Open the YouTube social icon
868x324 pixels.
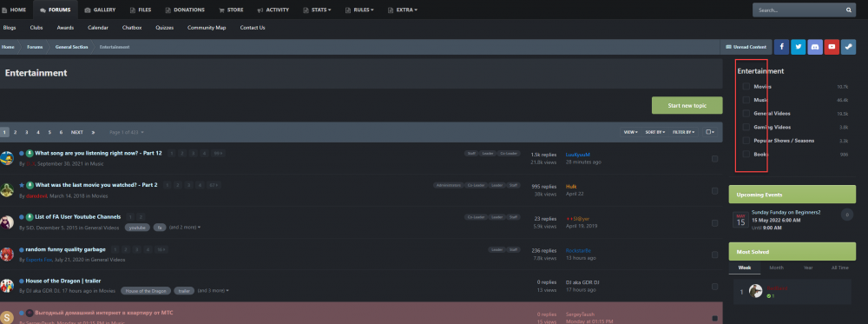(832, 47)
